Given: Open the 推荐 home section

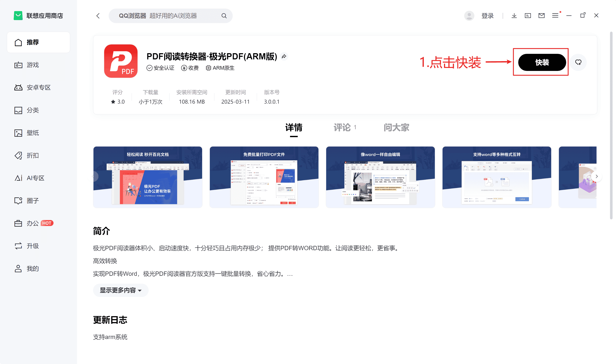Looking at the screenshot, I should (38, 42).
